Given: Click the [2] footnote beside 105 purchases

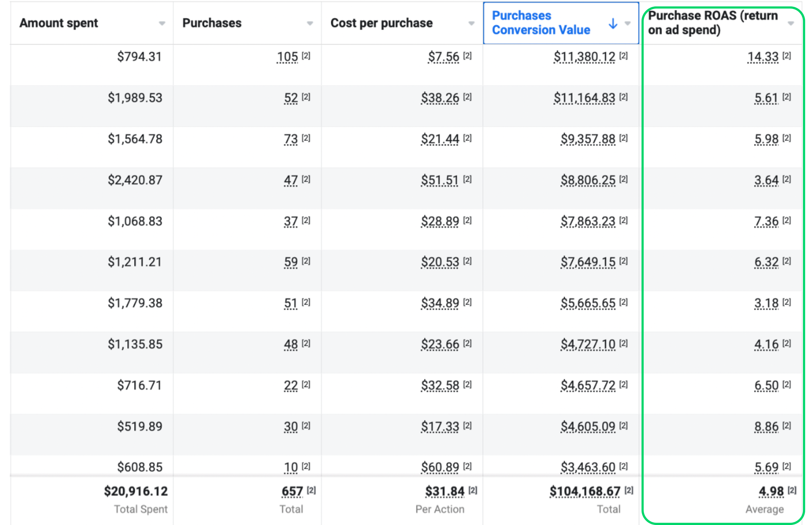Looking at the screenshot, I should click(x=306, y=55).
